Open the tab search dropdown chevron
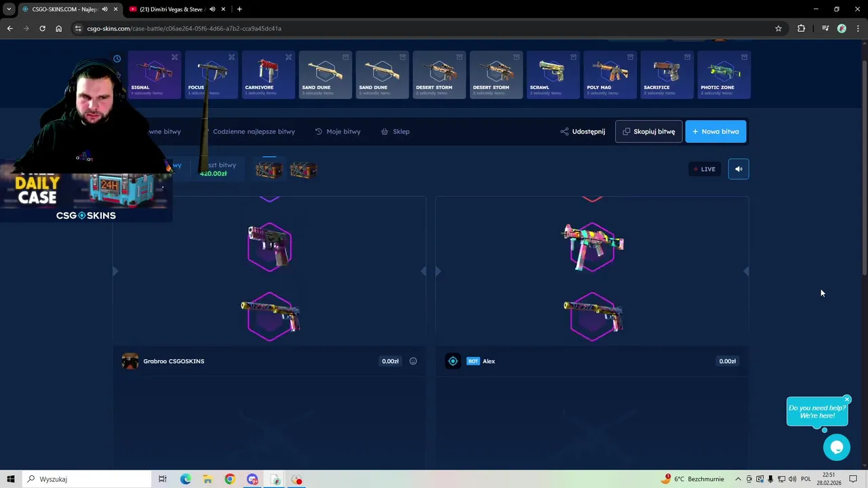The width and height of the screenshot is (868, 488). click(9, 9)
